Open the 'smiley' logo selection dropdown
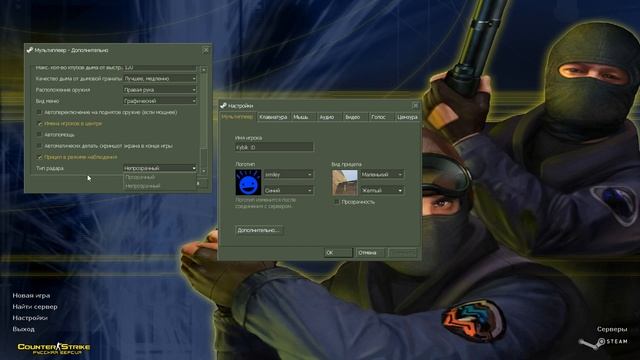The image size is (640, 360). tap(289, 175)
